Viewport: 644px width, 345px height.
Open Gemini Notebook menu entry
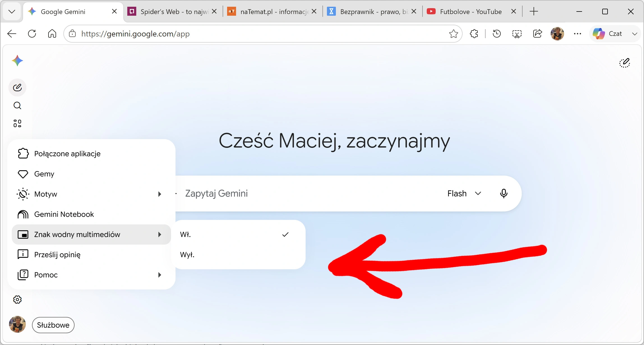pos(91,214)
